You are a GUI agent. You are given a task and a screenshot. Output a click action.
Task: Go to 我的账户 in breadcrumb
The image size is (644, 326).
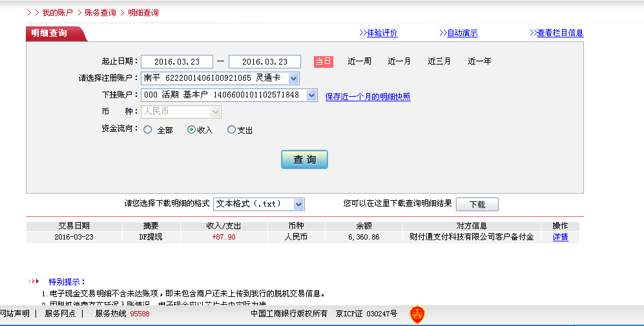57,12
